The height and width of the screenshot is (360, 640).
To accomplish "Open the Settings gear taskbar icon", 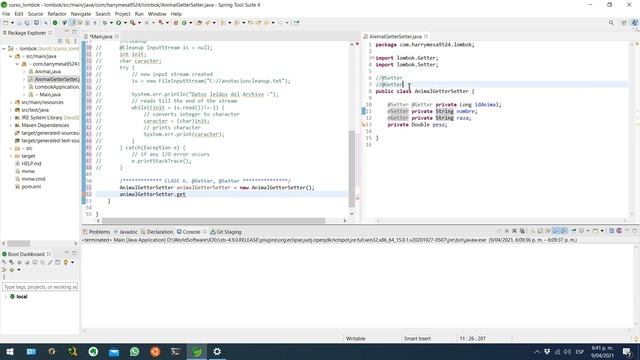I will pyautogui.click(x=217, y=351).
